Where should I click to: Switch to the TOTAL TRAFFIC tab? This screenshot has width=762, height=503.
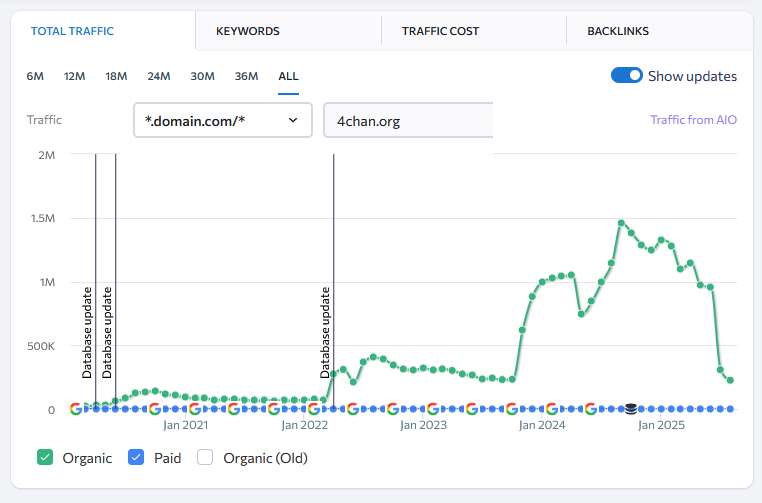coord(72,31)
